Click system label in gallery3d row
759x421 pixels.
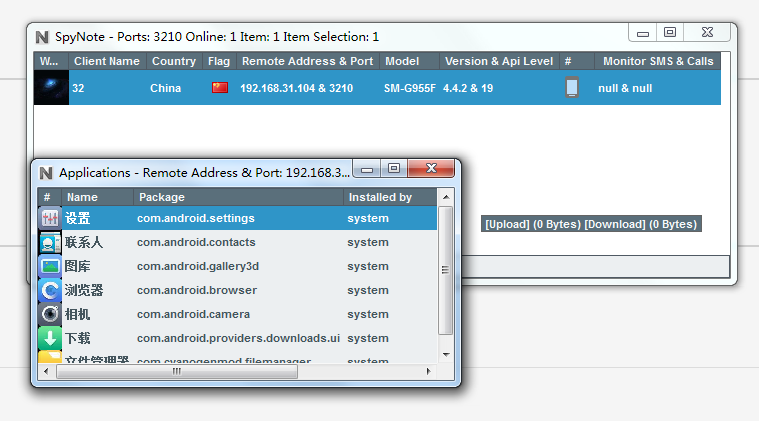tap(368, 266)
